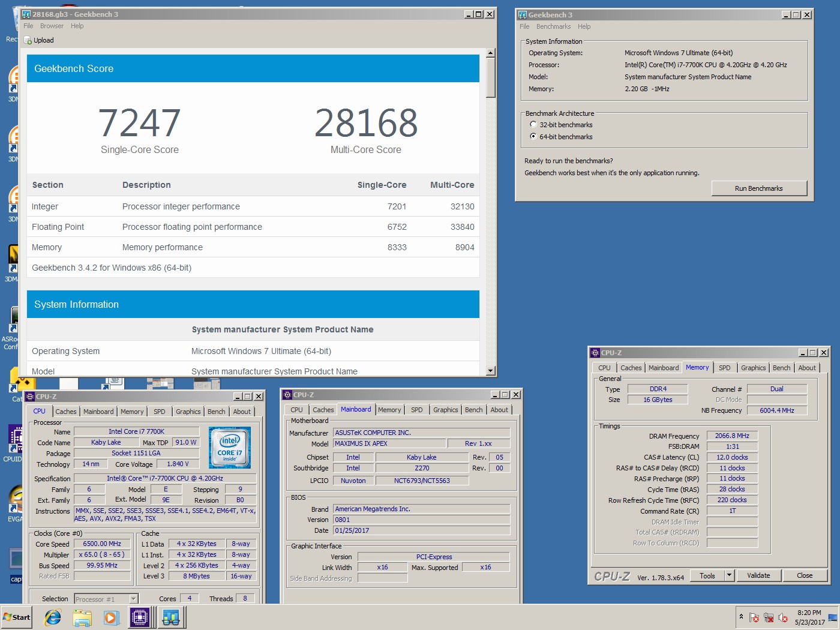Viewport: 840px width, 630px height.
Task: Click the CAS# Latency value 12.0 clocks
Action: [x=732, y=457]
